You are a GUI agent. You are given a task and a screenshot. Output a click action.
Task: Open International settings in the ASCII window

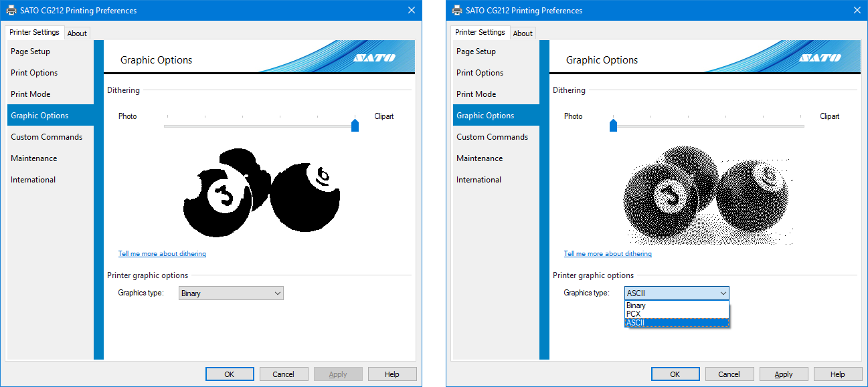click(x=496, y=180)
